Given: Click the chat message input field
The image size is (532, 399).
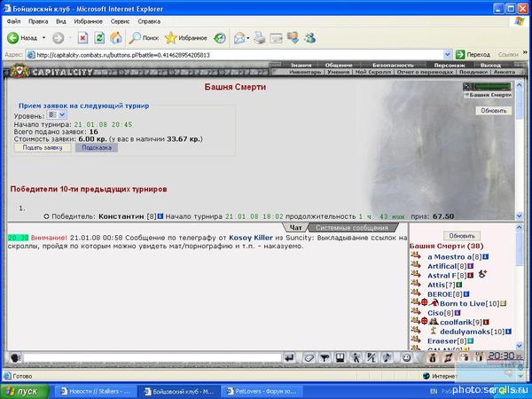Looking at the screenshot, I should click(151, 357).
